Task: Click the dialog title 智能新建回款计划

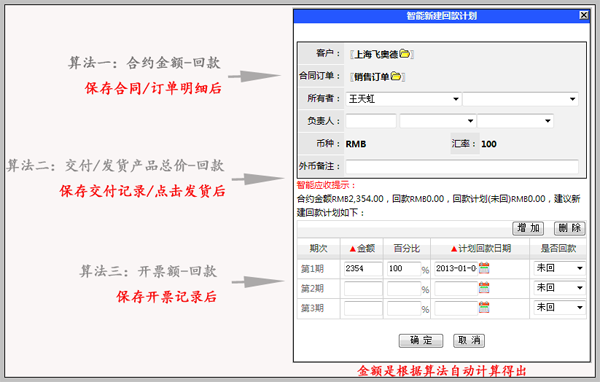Action: [x=442, y=16]
